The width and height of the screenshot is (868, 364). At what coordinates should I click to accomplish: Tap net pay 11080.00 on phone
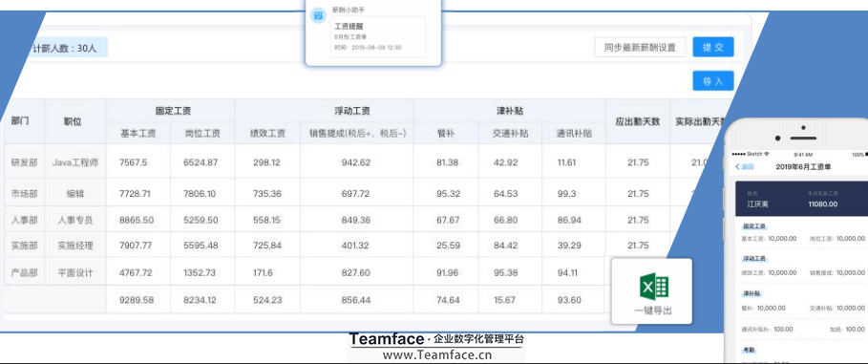822,203
